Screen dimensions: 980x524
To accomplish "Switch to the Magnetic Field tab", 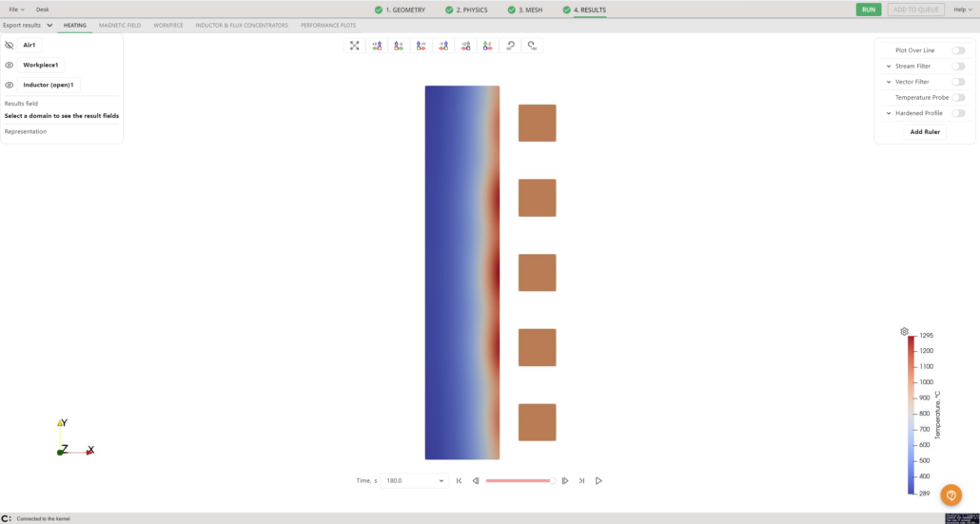I will pyautogui.click(x=120, y=26).
